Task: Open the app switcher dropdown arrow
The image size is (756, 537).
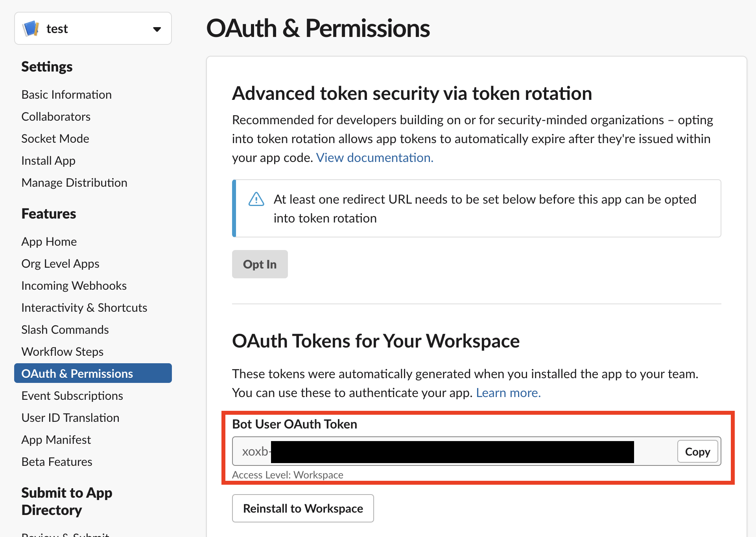Action: (x=157, y=29)
